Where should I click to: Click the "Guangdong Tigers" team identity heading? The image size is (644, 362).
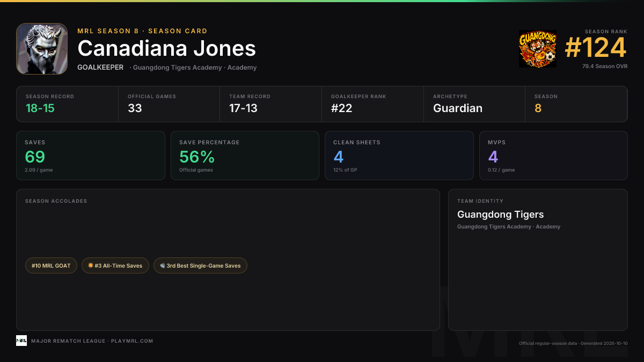coord(501,215)
